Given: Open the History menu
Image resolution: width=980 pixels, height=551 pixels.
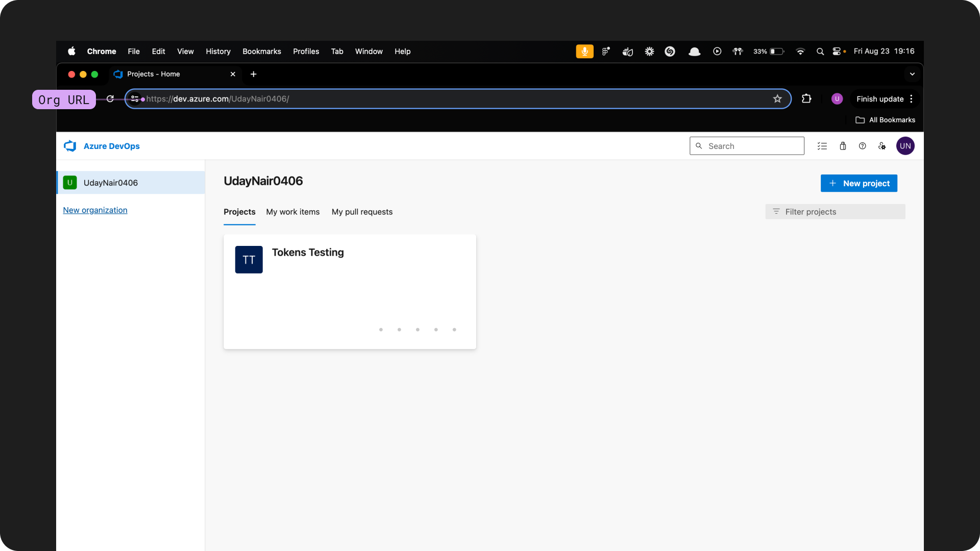Looking at the screenshot, I should tap(218, 51).
